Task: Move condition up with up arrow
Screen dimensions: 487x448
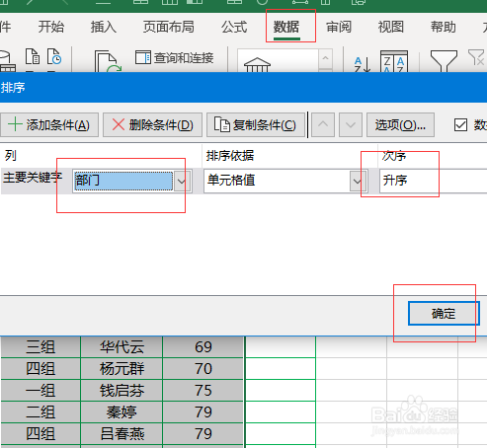Action: tap(323, 125)
